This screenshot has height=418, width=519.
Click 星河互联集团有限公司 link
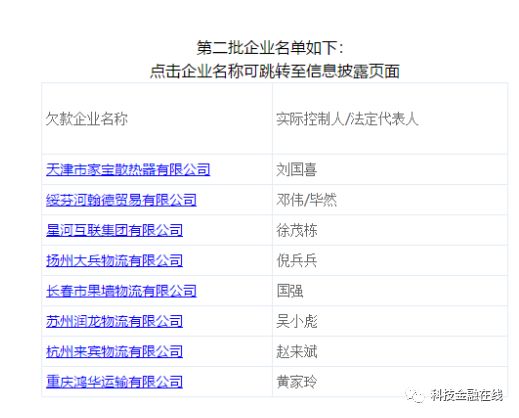[x=114, y=230]
